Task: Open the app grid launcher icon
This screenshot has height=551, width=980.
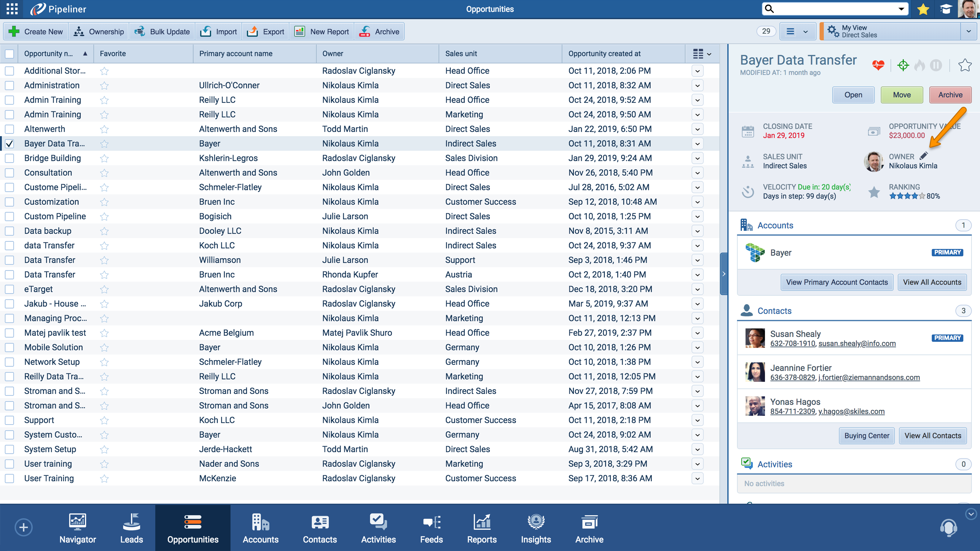Action: tap(12, 9)
